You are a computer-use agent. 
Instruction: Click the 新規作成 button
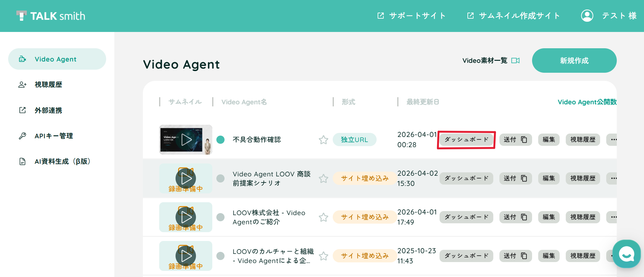574,60
